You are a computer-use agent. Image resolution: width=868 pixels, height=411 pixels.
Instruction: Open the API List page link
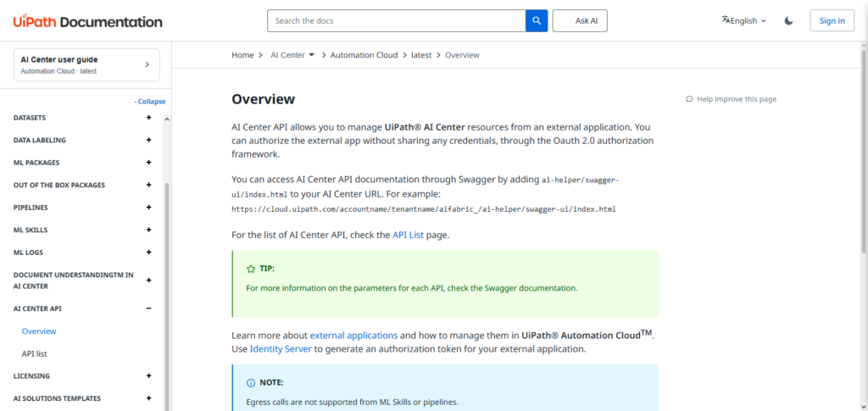point(408,235)
